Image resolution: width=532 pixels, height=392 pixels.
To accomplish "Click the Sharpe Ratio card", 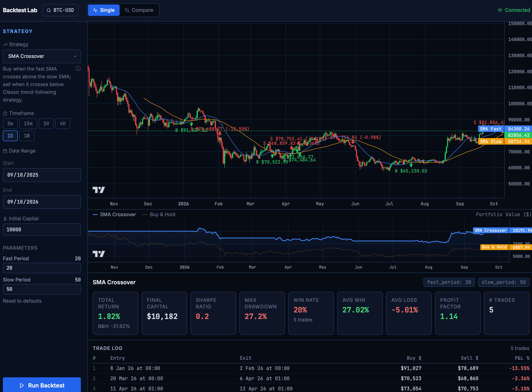I will coord(213,313).
